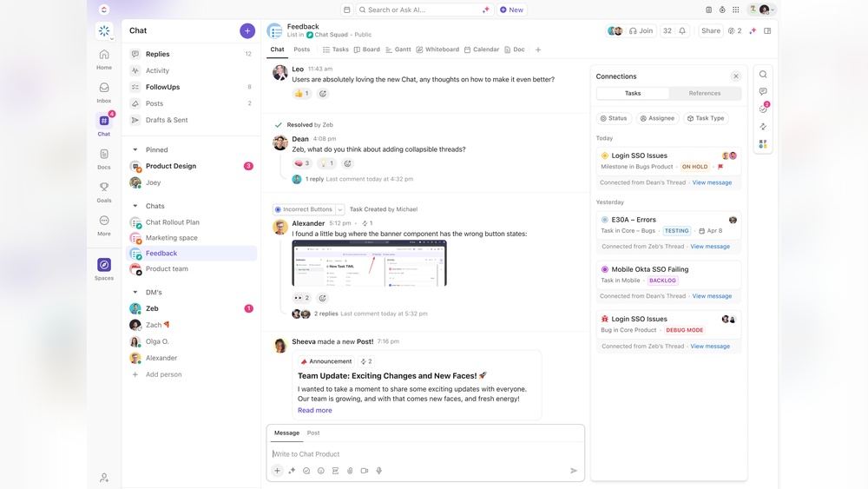Click the search icon in right rail
Viewport: 868px width, 489px height.
[x=763, y=75]
